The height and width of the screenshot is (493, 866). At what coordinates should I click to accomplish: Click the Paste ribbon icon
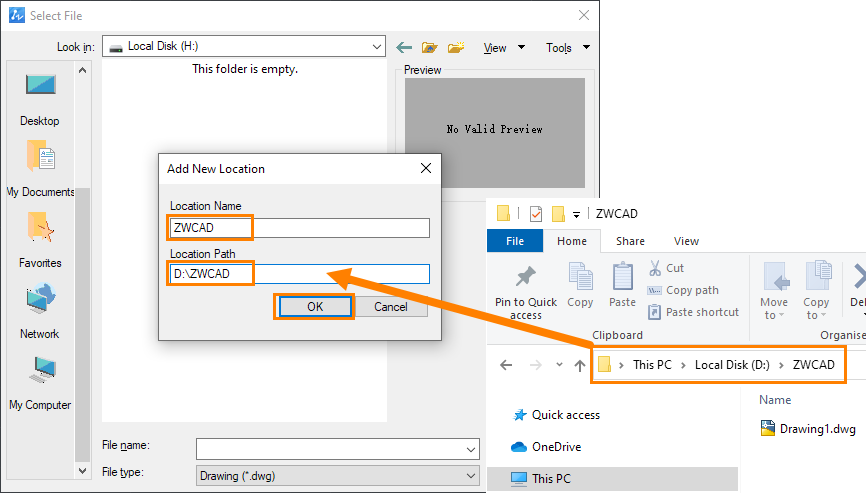(622, 276)
